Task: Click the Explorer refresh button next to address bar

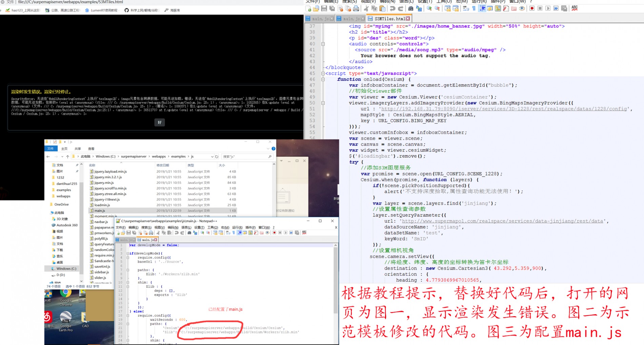Action: (217, 157)
